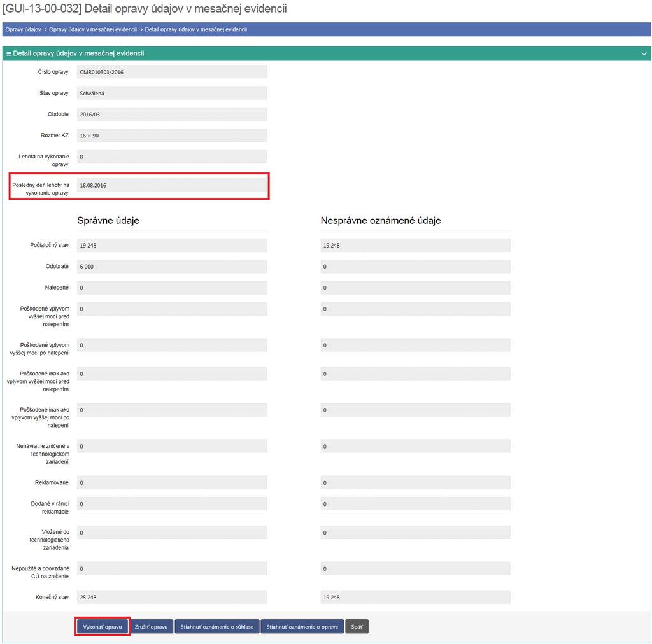This screenshot has width=652, height=644.
Task: Click Správne Nepoužité a odovzdané CÚ field
Action: pos(172,569)
